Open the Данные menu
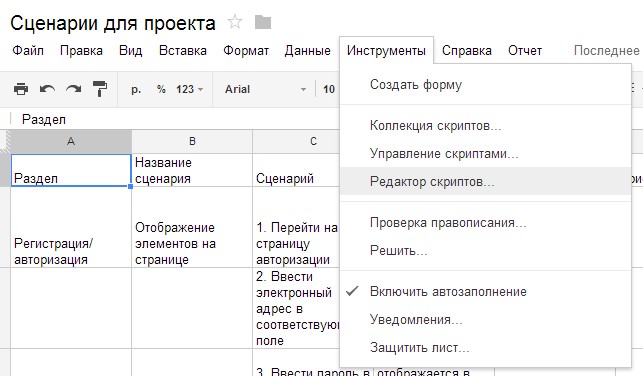The width and height of the screenshot is (643, 376). click(308, 50)
